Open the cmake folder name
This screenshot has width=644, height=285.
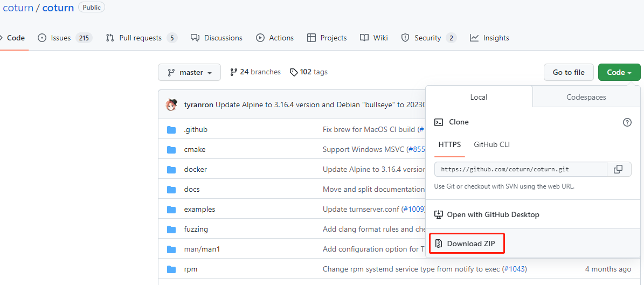[195, 149]
